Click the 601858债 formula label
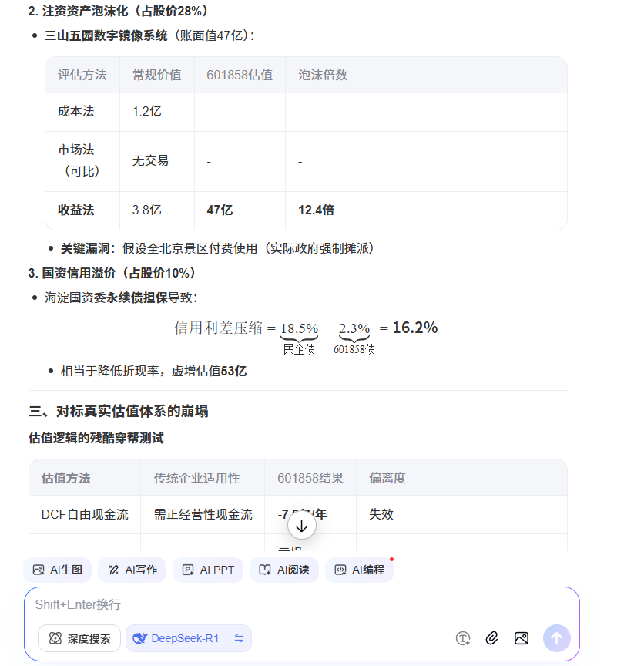The image size is (644, 666). pyautogui.click(x=354, y=349)
